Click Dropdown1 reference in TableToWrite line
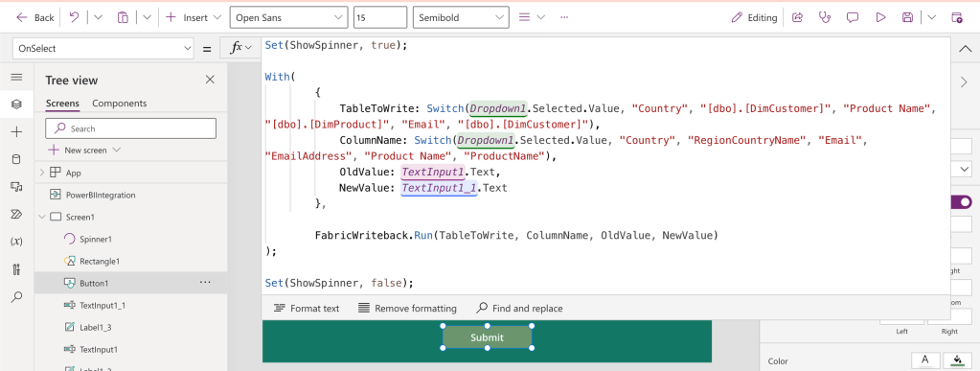The width and height of the screenshot is (980, 371). click(499, 108)
